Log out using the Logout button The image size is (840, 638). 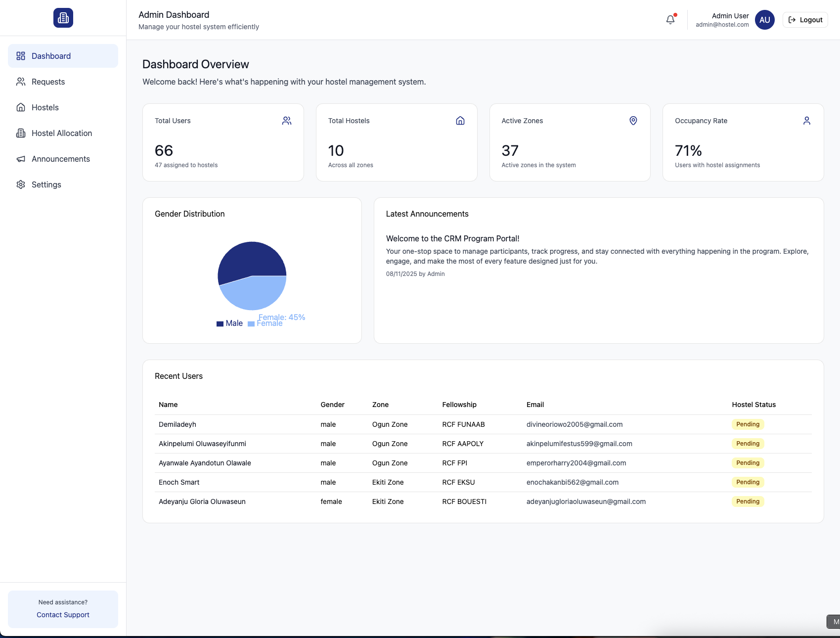click(x=805, y=20)
